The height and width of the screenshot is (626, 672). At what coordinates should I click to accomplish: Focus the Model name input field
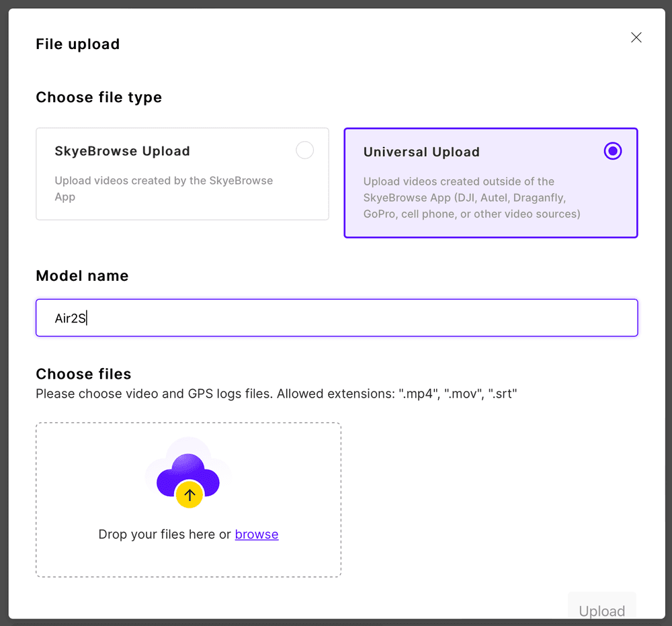[336, 318]
